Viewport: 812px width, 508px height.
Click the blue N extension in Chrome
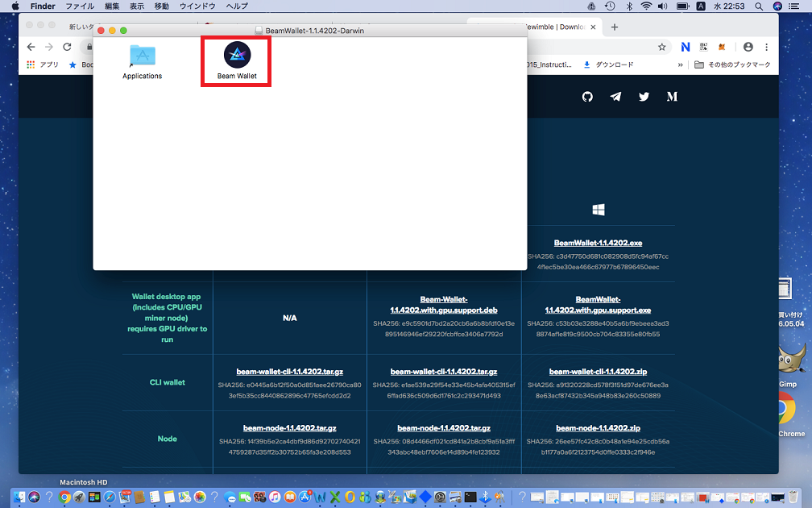tap(685, 47)
